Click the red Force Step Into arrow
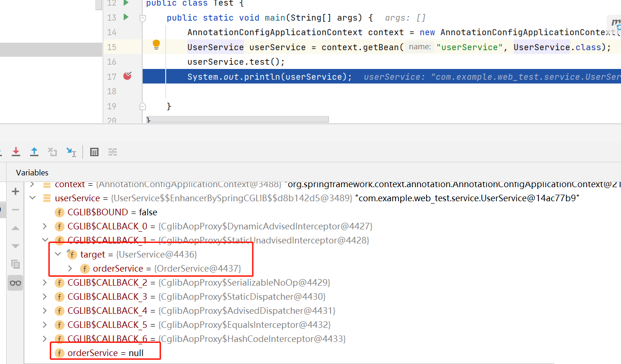The height and width of the screenshot is (364, 621). [x=16, y=152]
